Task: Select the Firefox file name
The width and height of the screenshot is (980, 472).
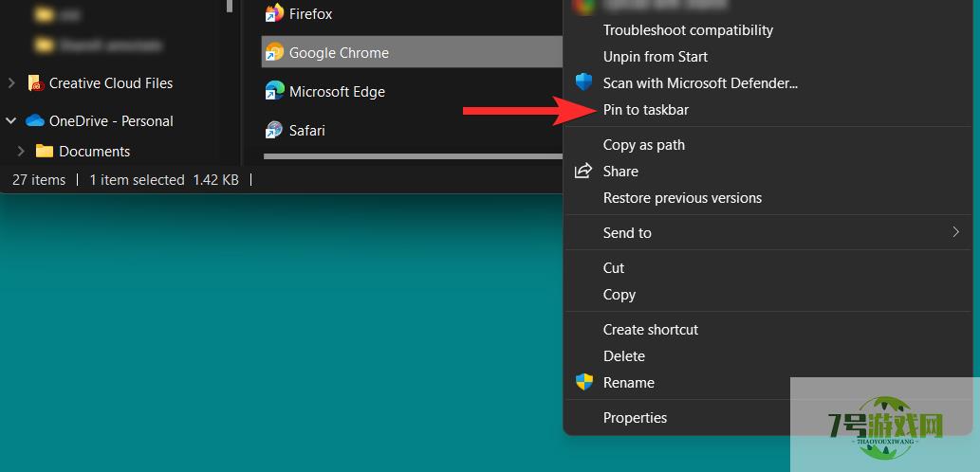Action: click(x=310, y=13)
